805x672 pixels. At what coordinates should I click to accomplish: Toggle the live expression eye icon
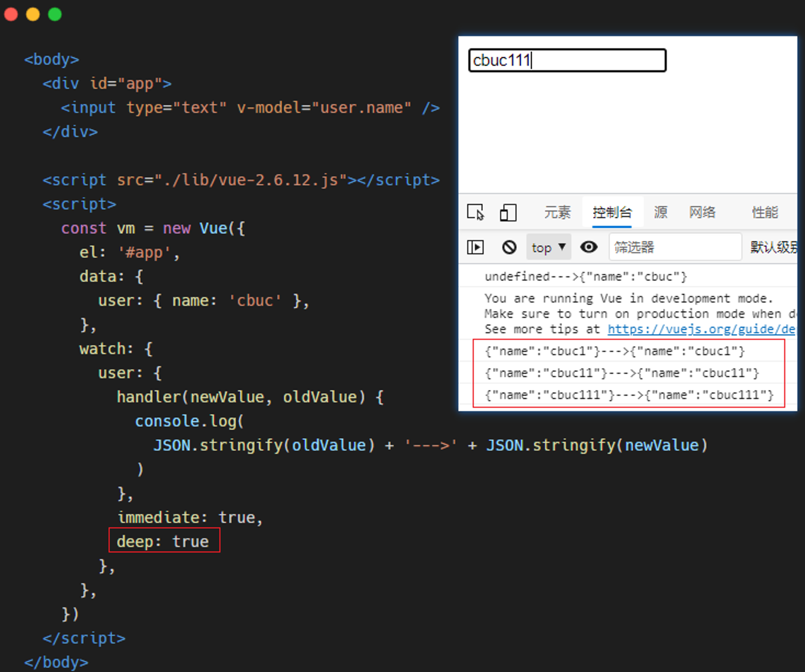click(588, 247)
